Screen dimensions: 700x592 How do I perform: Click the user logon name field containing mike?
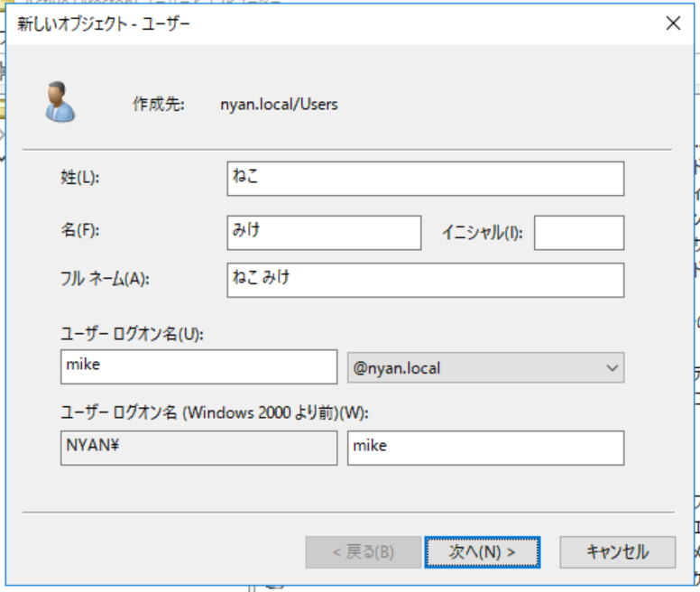point(198,367)
